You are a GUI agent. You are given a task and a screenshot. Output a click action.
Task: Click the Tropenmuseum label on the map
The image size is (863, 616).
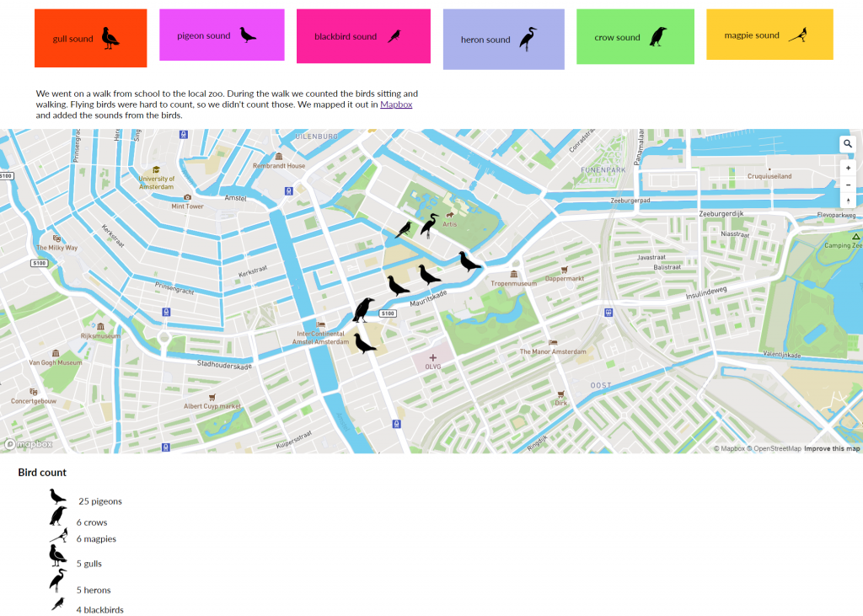[x=513, y=283]
